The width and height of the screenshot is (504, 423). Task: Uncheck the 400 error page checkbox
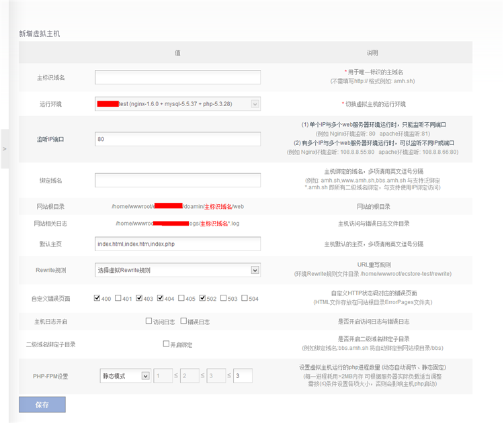pyautogui.click(x=97, y=298)
